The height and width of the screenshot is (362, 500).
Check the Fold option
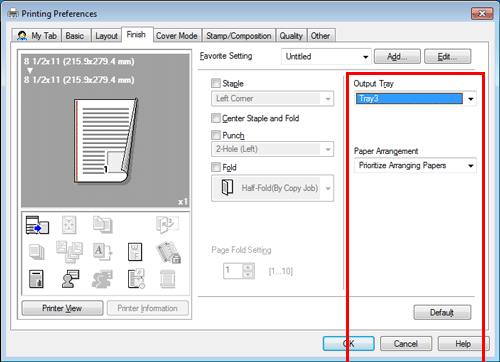216,167
